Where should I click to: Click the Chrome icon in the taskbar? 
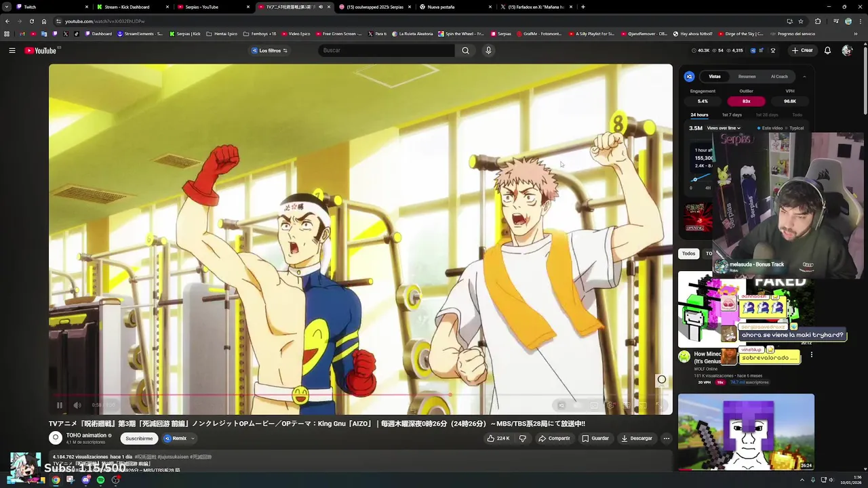(x=56, y=480)
